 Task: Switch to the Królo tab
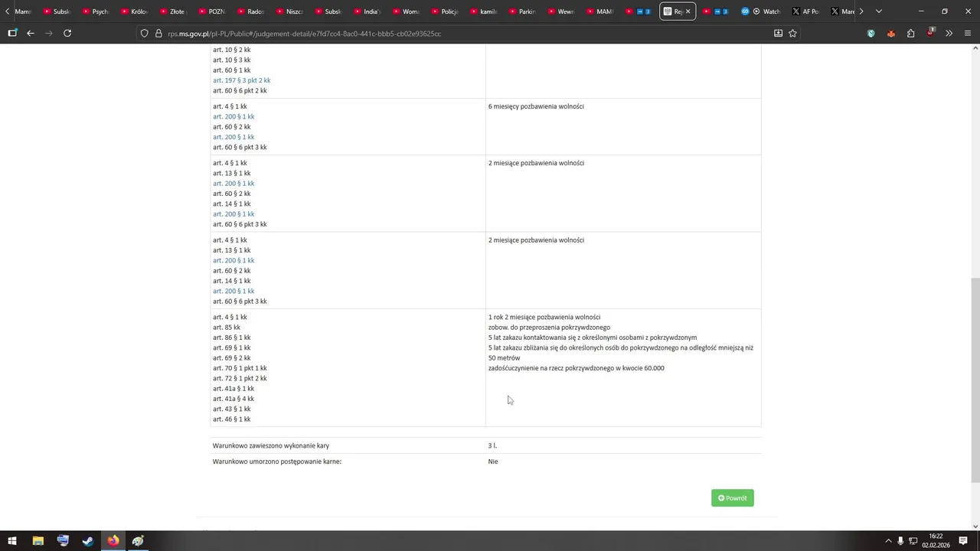pyautogui.click(x=134, y=11)
